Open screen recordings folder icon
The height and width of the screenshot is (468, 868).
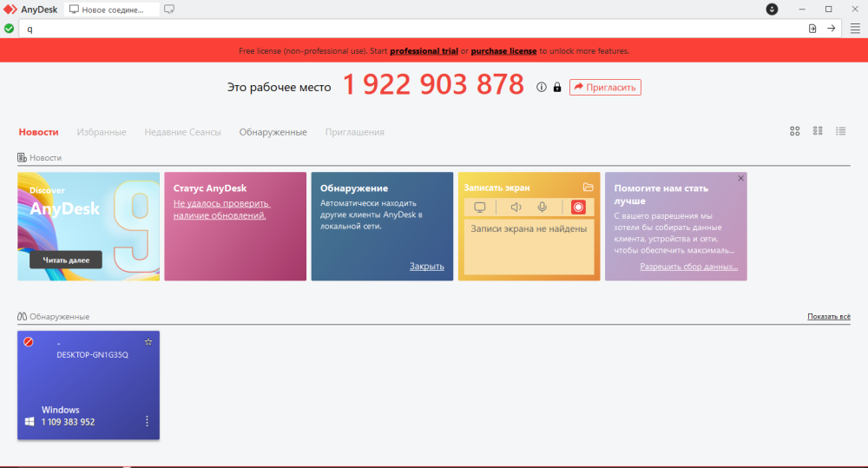click(x=588, y=188)
